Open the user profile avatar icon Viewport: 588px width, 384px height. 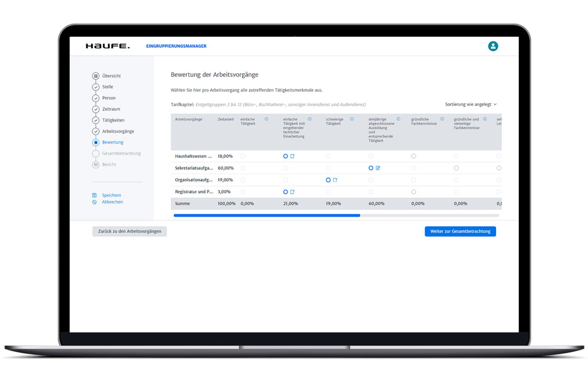tap(493, 46)
